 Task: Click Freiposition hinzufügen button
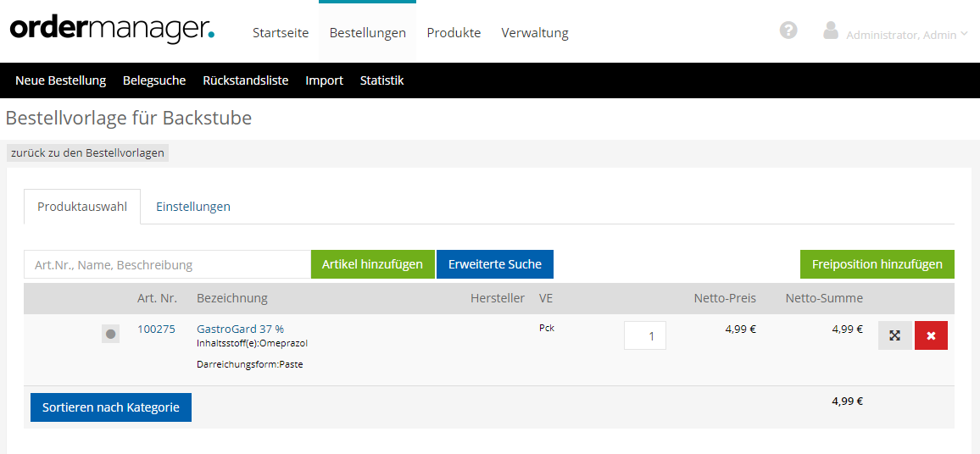point(877,264)
